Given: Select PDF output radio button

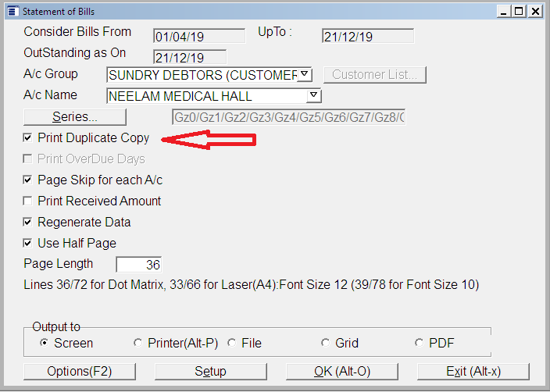Looking at the screenshot, I should (x=419, y=343).
